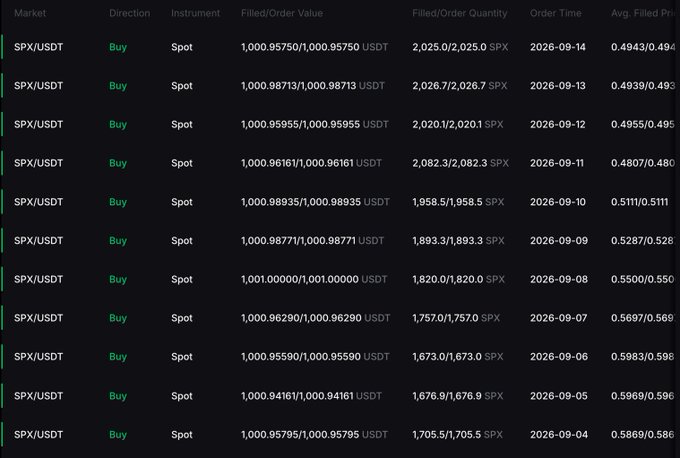Screen dimensions: 680x458
Task: Select order date 2026-09-08
Action: [x=559, y=279]
